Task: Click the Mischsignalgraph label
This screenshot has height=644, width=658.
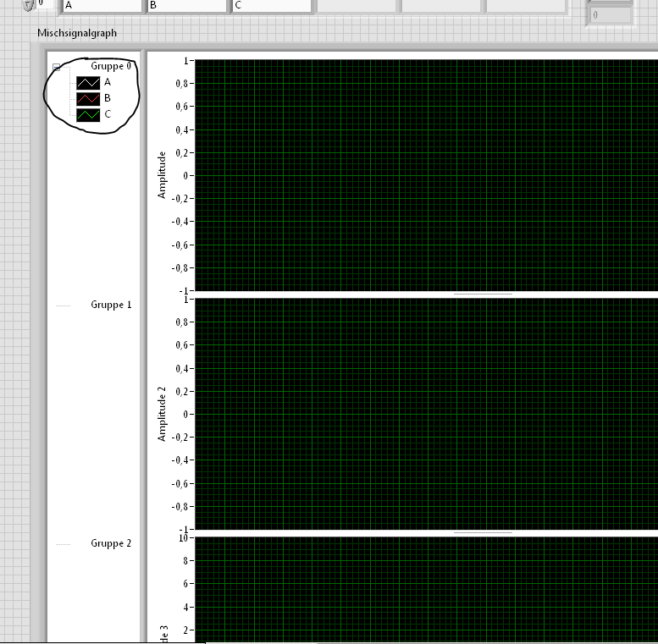Action: tap(77, 33)
